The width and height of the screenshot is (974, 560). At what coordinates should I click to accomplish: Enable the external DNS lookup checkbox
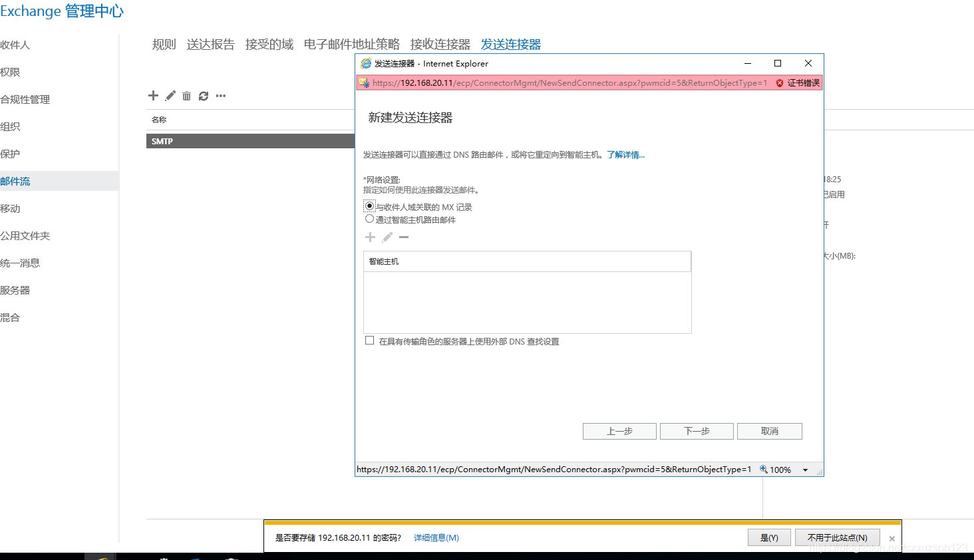tap(369, 341)
